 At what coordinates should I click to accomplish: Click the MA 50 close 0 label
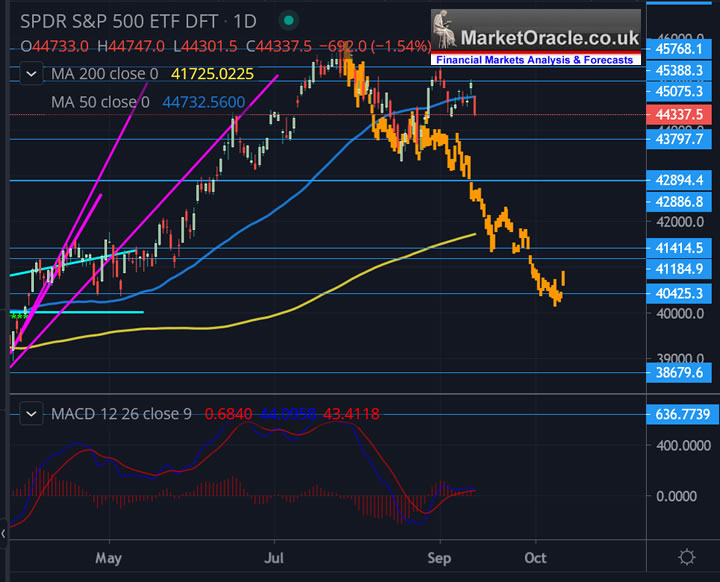tap(100, 102)
